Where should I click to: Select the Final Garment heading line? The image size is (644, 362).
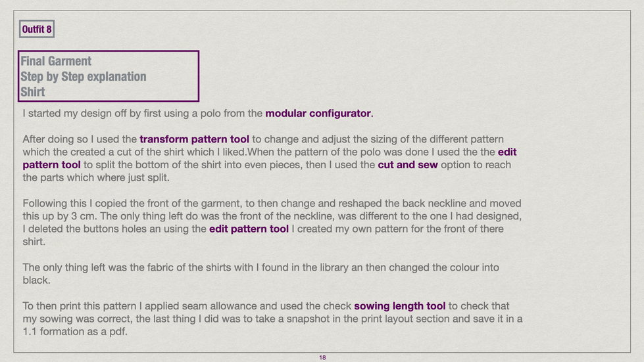(56, 61)
